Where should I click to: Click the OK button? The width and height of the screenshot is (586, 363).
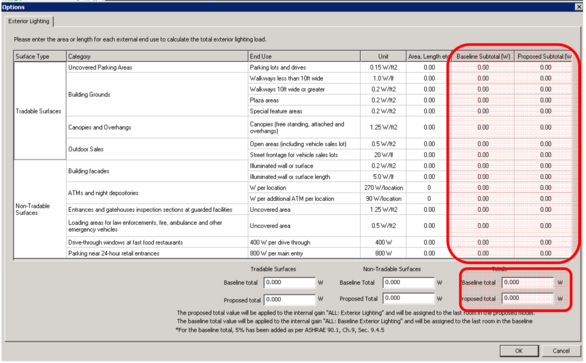tap(519, 351)
